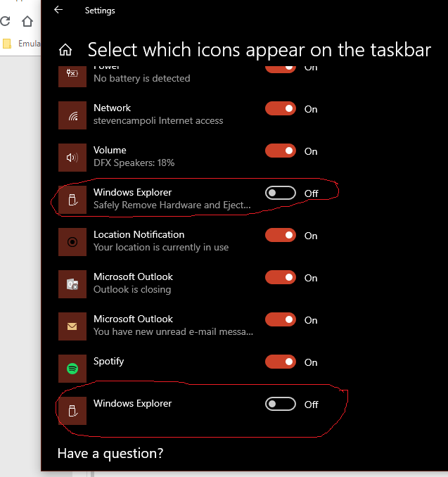Click the Outlook unread mail envelope icon
448x477 pixels.
click(x=72, y=326)
